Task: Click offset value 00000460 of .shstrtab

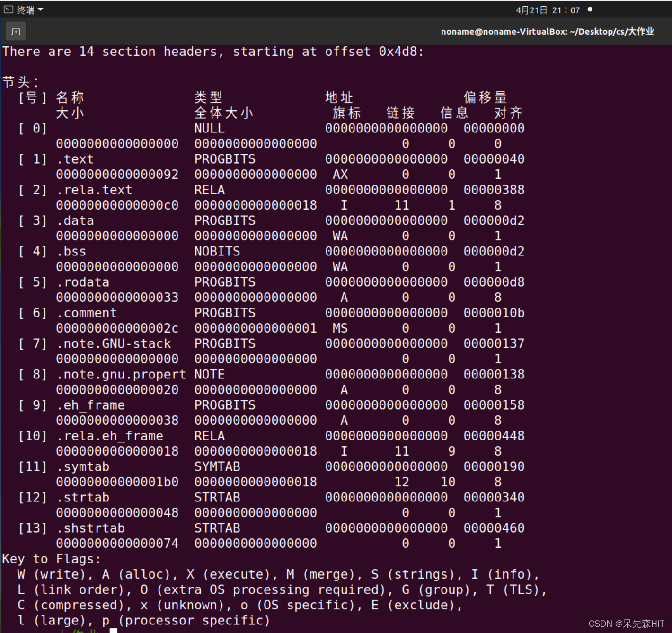Action: [494, 528]
